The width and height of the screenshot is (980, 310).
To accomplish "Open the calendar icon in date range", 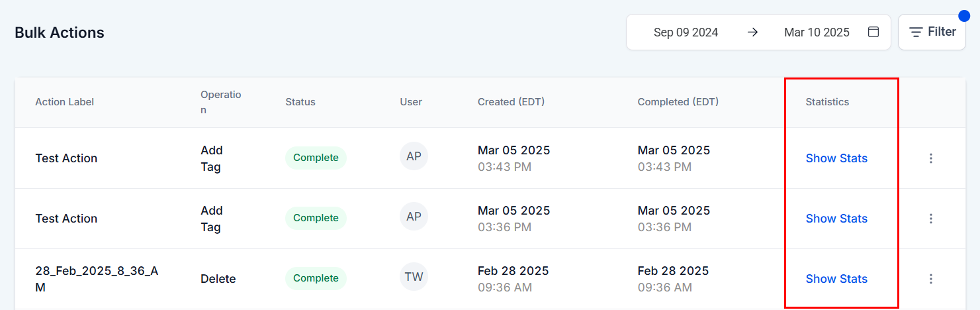I will 873,32.
